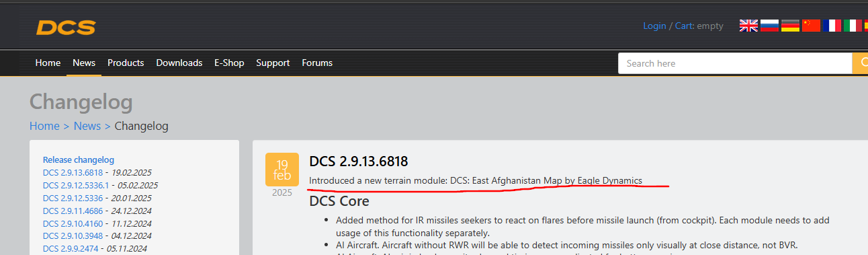Visit the Forums menu item
868x255 pixels.
[x=317, y=63]
